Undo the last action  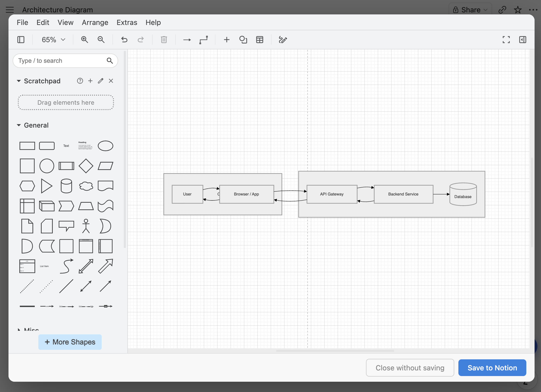[124, 40]
